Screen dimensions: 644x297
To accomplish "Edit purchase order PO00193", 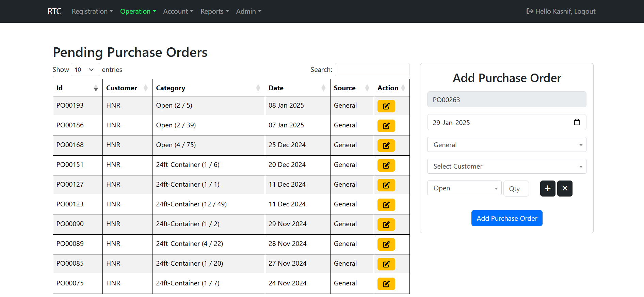I will click(386, 106).
